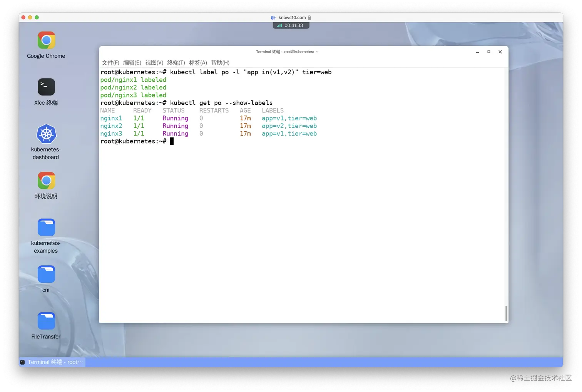The height and width of the screenshot is (392, 582).
Task: Click the 00:41:33 session timer display
Action: click(294, 25)
